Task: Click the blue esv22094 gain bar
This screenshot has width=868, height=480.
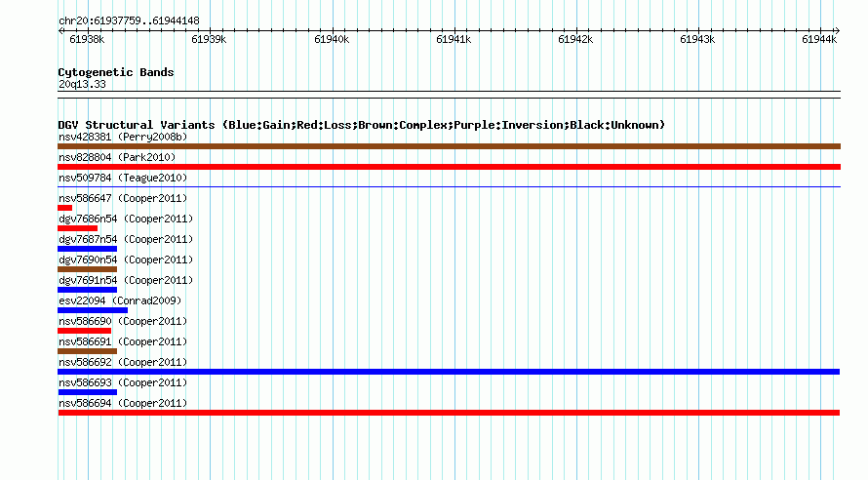Action: click(93, 310)
